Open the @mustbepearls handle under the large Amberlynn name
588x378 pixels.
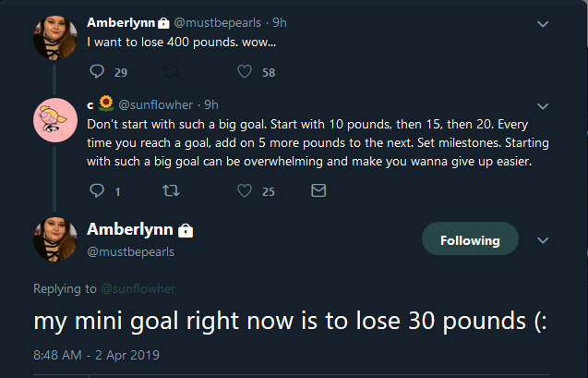(x=130, y=251)
